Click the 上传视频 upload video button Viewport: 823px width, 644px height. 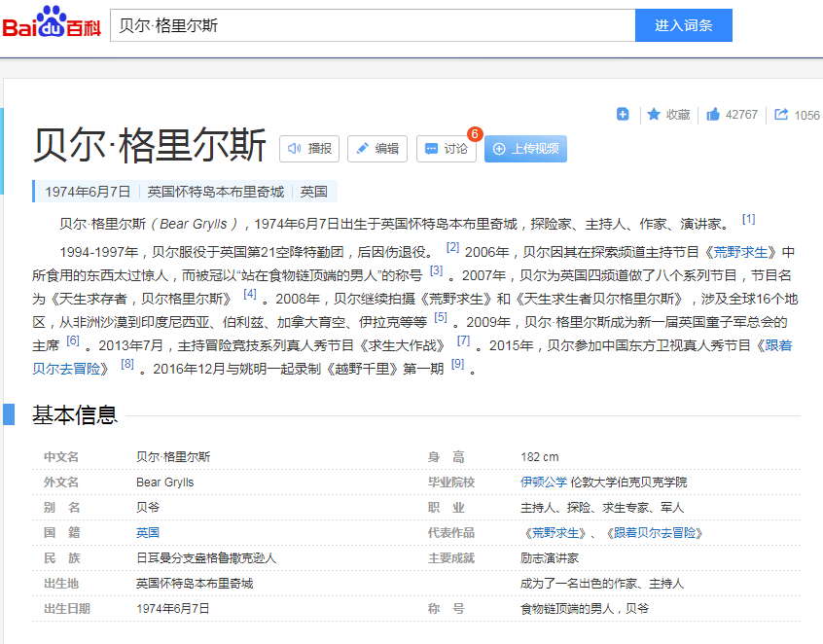point(525,149)
